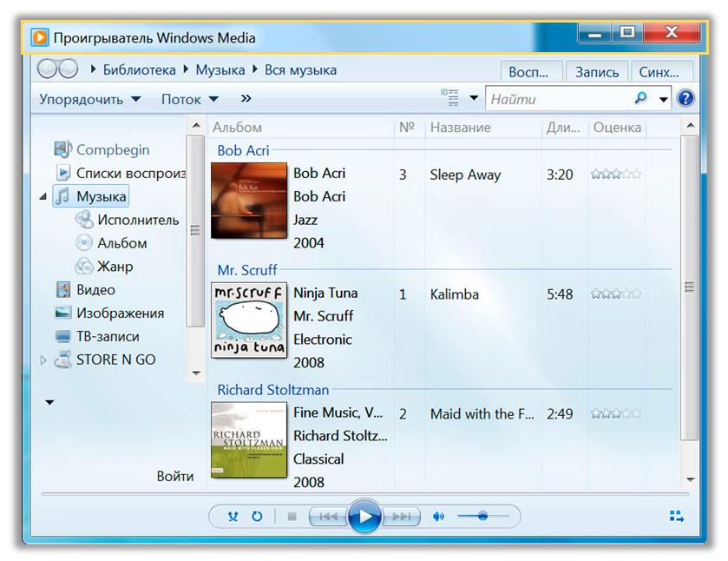The width and height of the screenshot is (728, 561).
Task: Open the Упорядочить dropdown menu
Action: coord(90,99)
